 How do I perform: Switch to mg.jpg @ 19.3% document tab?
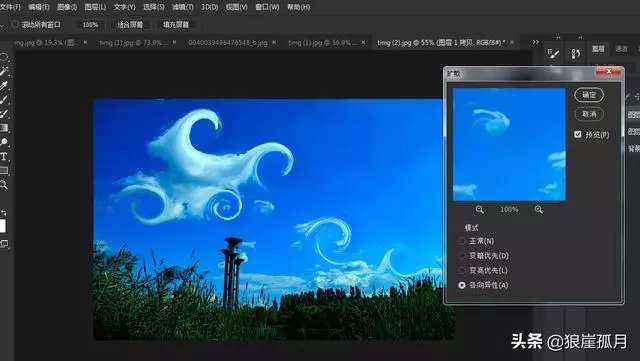tap(46, 42)
